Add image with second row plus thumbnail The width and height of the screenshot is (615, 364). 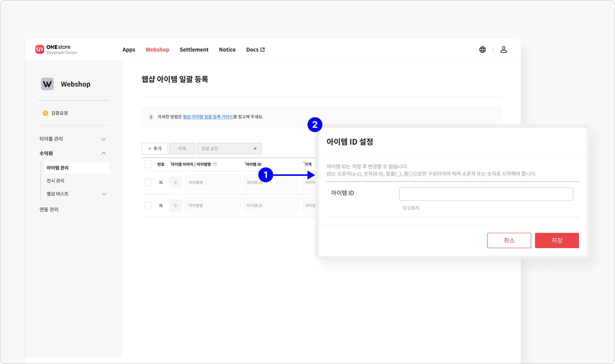tap(175, 206)
